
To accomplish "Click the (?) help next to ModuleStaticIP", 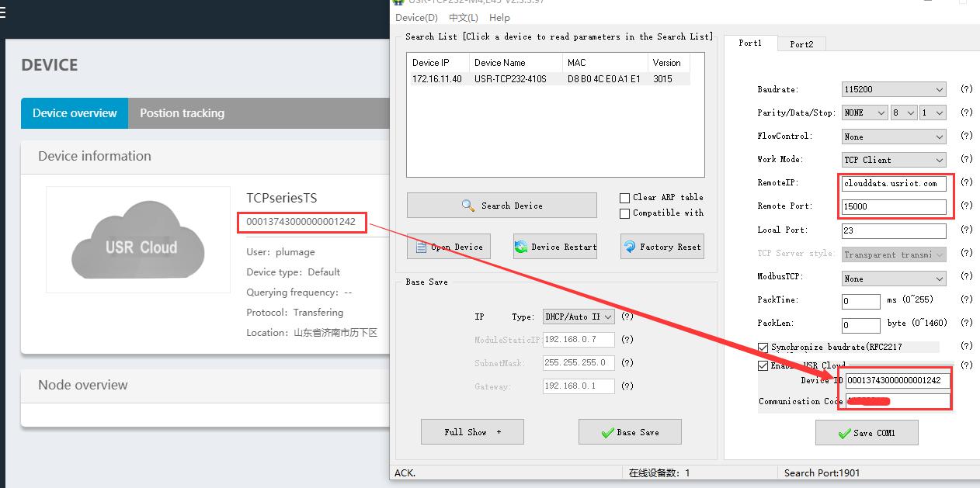I will point(627,340).
